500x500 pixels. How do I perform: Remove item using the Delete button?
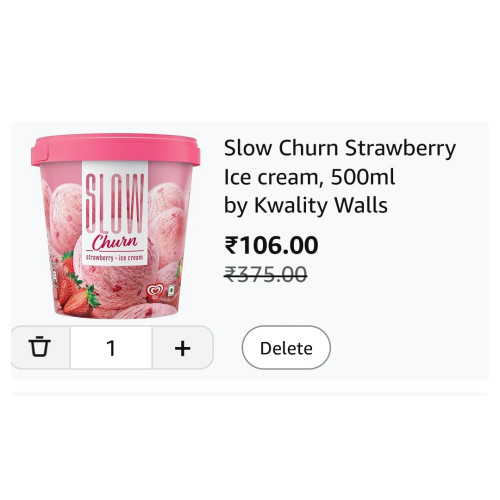point(286,348)
